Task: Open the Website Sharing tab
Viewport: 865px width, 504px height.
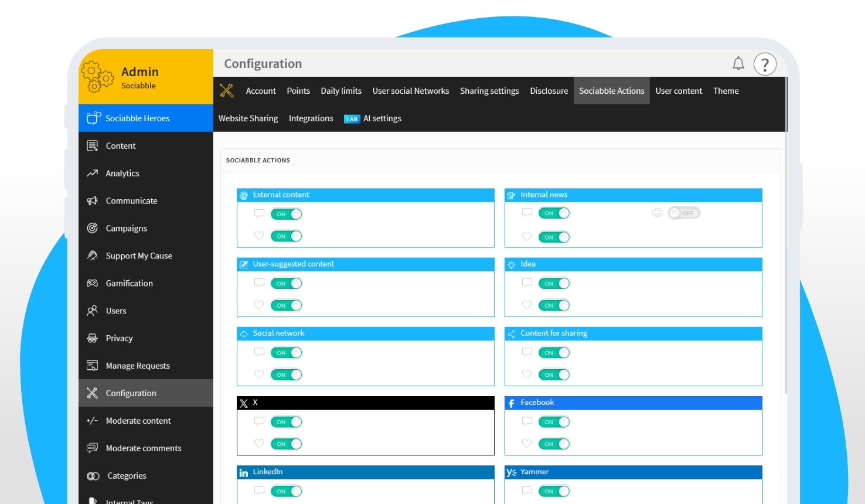Action: click(248, 118)
